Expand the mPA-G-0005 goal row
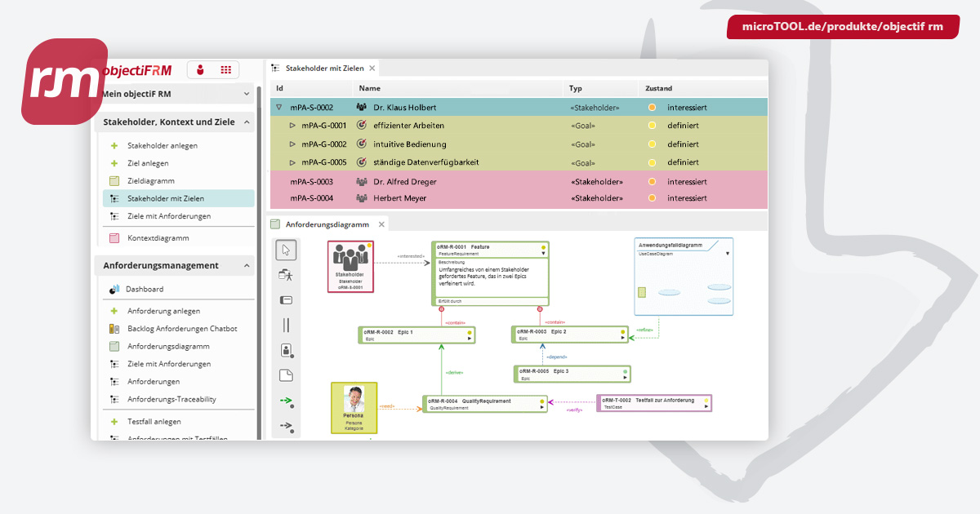The width and height of the screenshot is (980, 514). pyautogui.click(x=293, y=162)
